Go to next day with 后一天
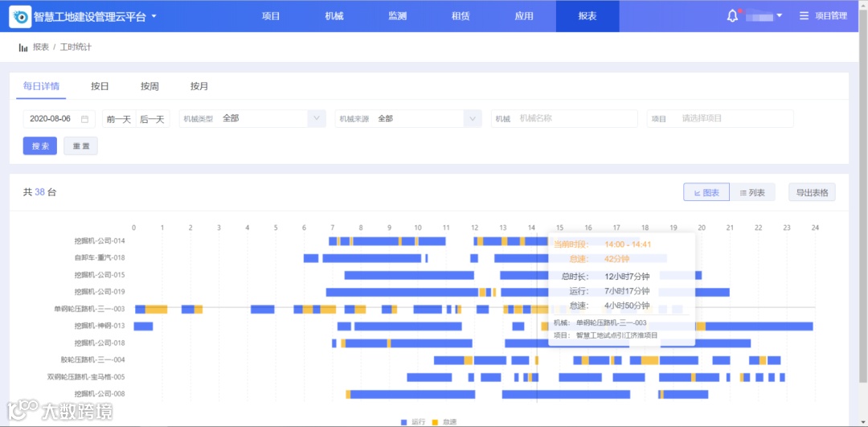 pyautogui.click(x=153, y=118)
